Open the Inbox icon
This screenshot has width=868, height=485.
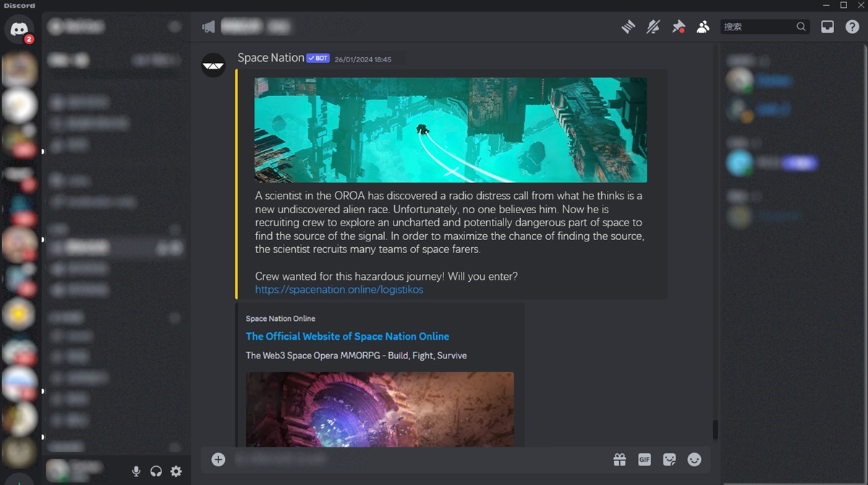click(x=827, y=27)
